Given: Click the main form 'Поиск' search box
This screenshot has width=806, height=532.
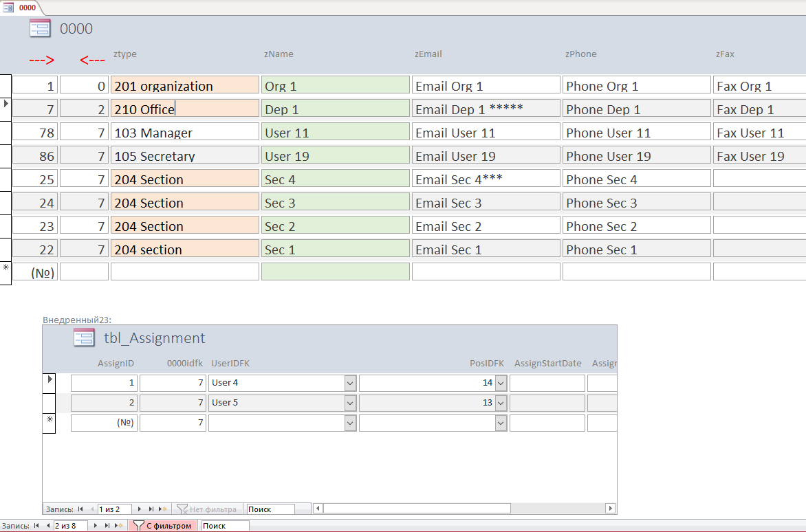Looking at the screenshot, I should [224, 526].
